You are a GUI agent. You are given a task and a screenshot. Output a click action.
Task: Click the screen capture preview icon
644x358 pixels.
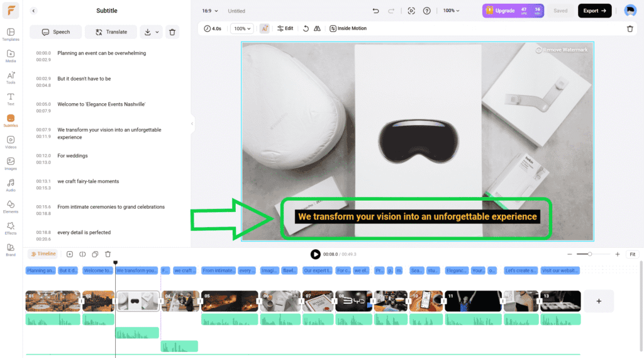coord(411,11)
